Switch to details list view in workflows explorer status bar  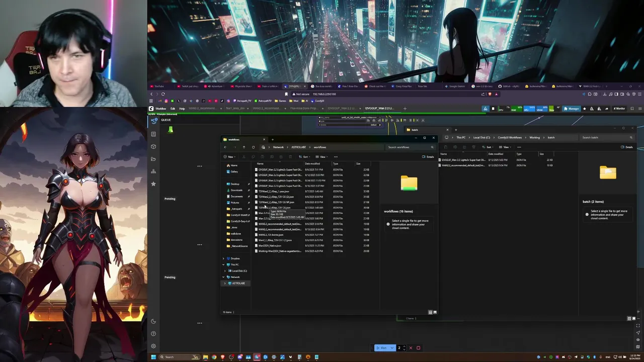pos(430,312)
